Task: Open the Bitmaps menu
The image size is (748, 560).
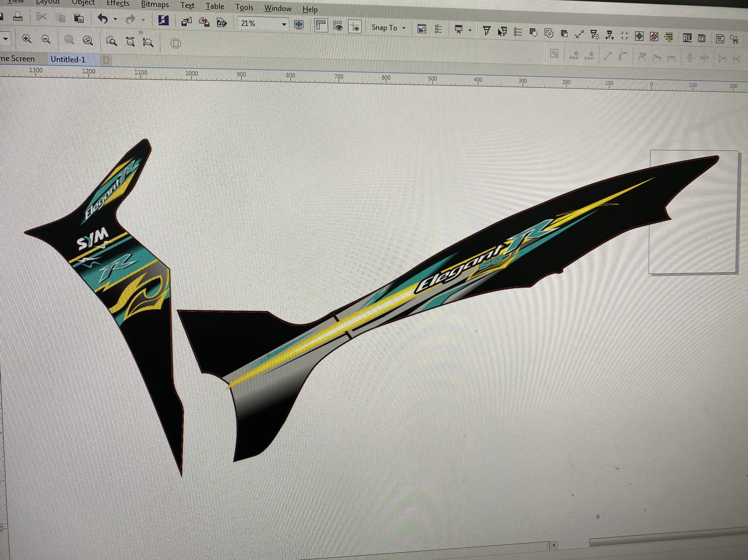Action: 155,4
